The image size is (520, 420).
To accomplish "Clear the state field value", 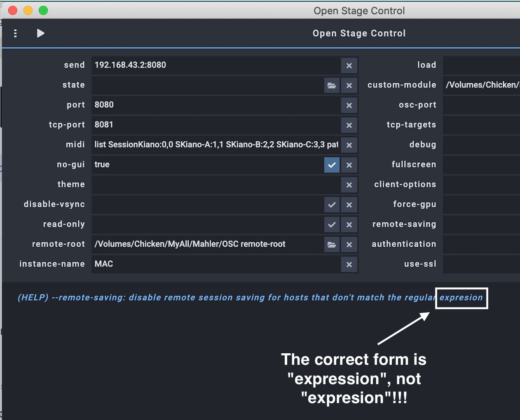I will pyautogui.click(x=349, y=85).
